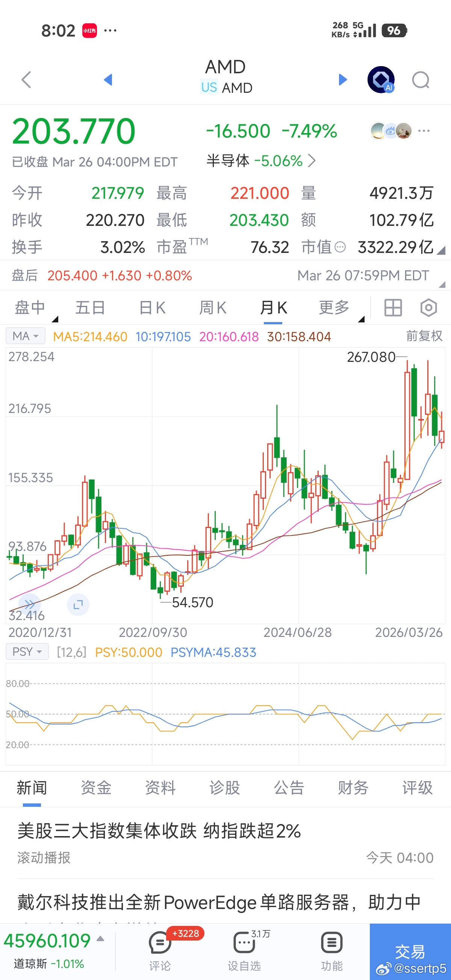Tap the 54.570 low label on chart
The width and height of the screenshot is (451, 980).
click(192, 602)
